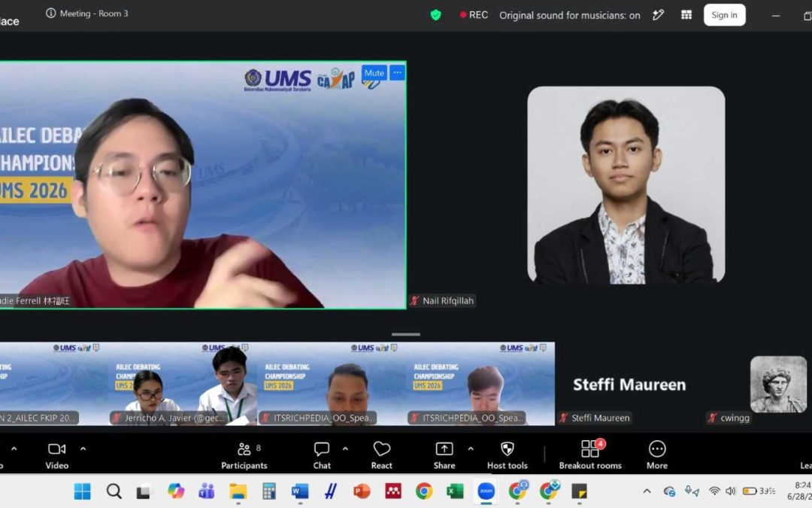Open Calculator from taskbar
Viewport: 812px width, 508px height.
coord(268,491)
